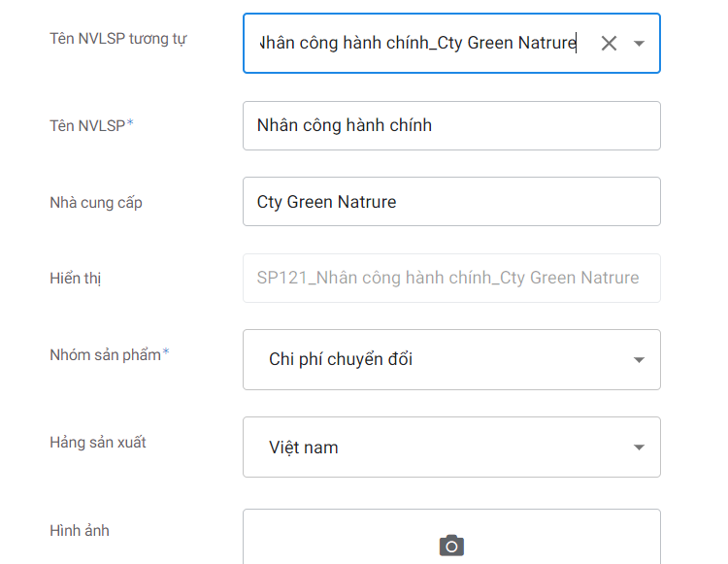Click the greyed-out Hiển thị field
Screen dimensions: 728x564
(x=451, y=278)
